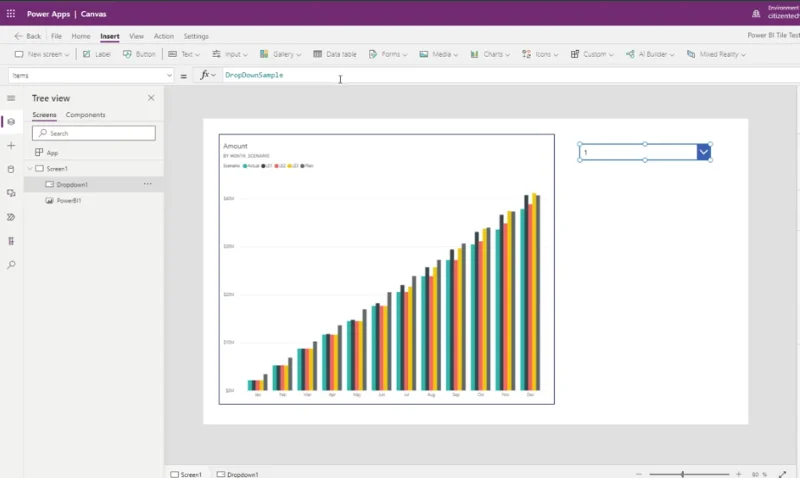Open the Media pane icon in left rail
The image size is (800, 478).
(x=11, y=193)
